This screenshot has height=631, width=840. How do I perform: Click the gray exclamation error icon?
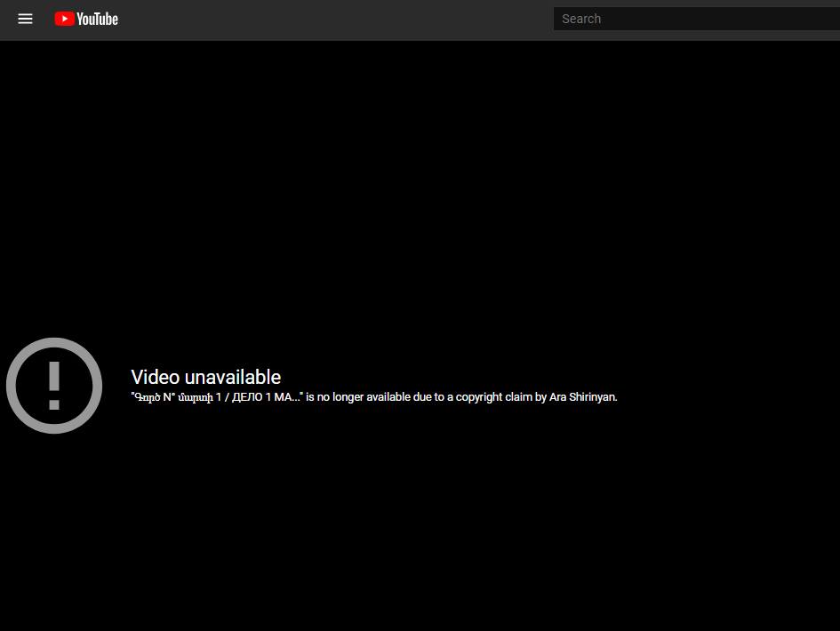54,386
